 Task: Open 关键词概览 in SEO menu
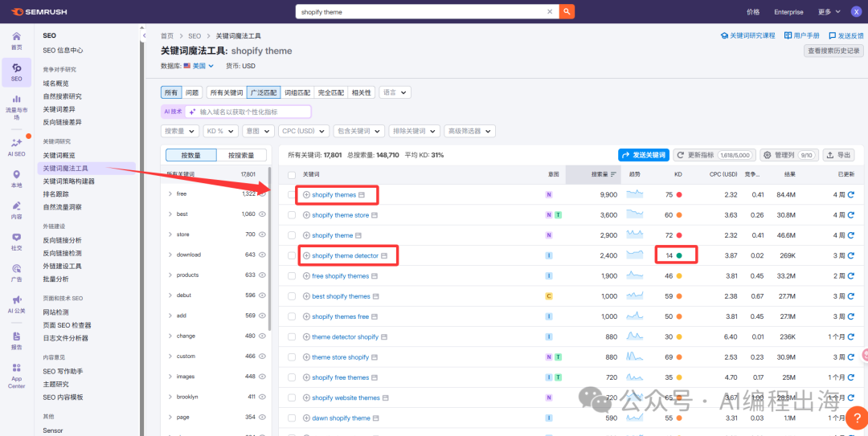click(x=59, y=155)
